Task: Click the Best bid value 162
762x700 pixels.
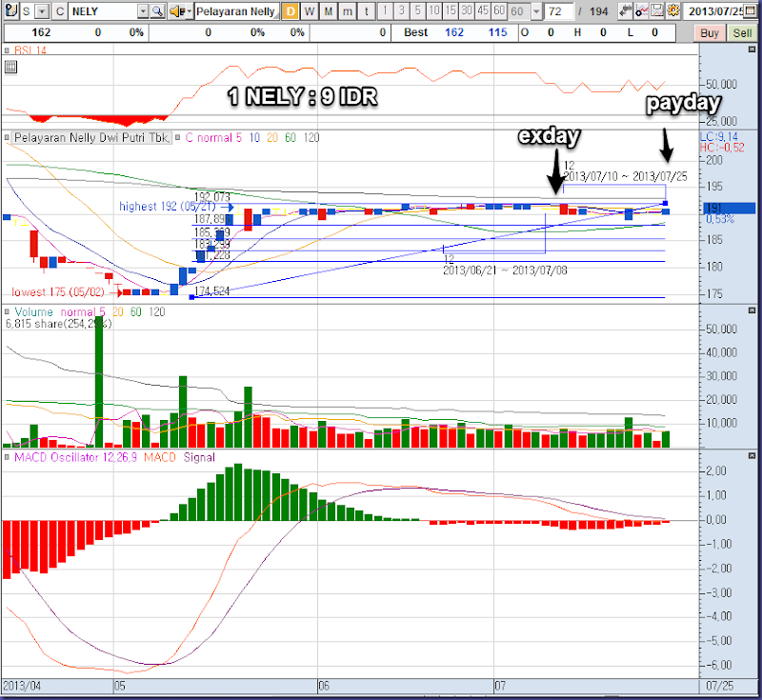Action: tap(454, 32)
